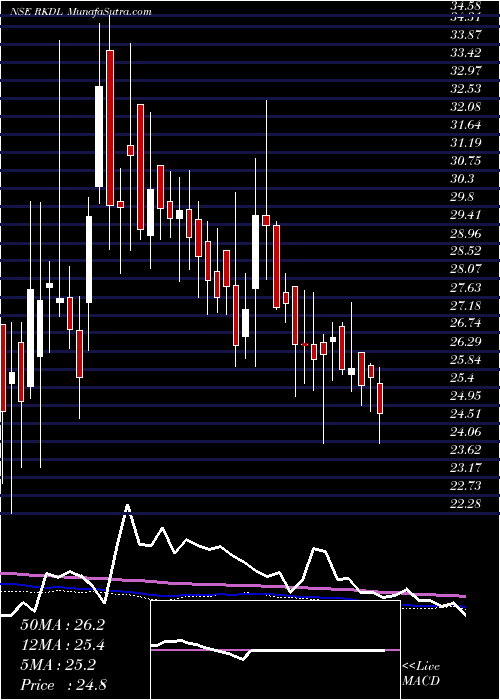Click the 25.84 price axis label
500x700 pixels.
tap(466, 360)
